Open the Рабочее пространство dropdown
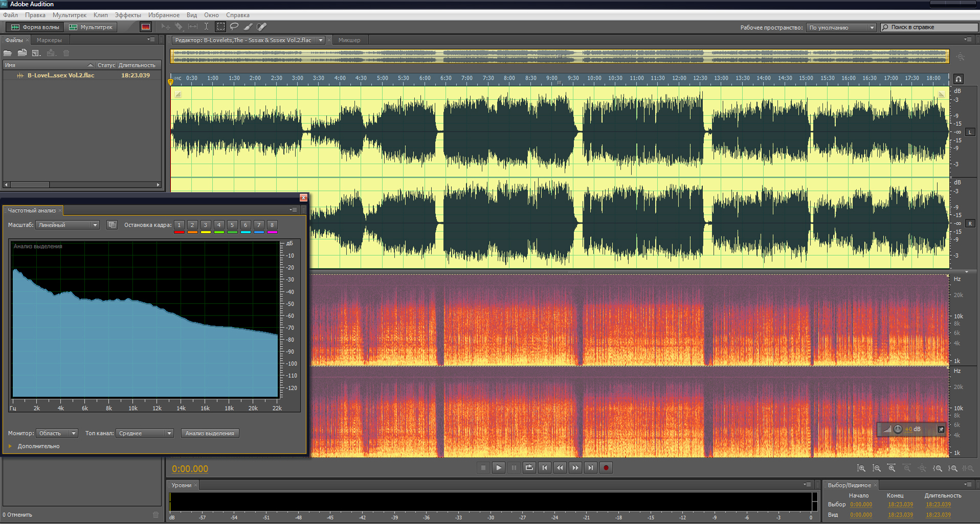The height and width of the screenshot is (524, 980). (841, 28)
